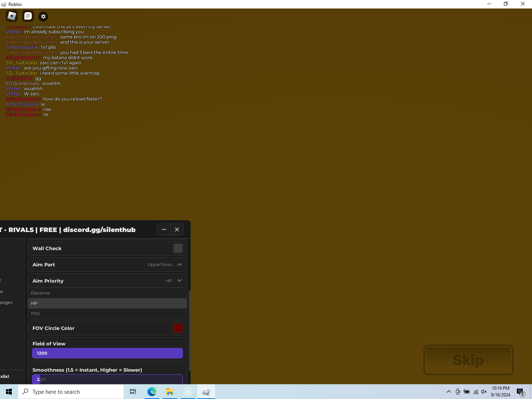
Task: Adjust the Smoothness slider
Action: coord(108,379)
